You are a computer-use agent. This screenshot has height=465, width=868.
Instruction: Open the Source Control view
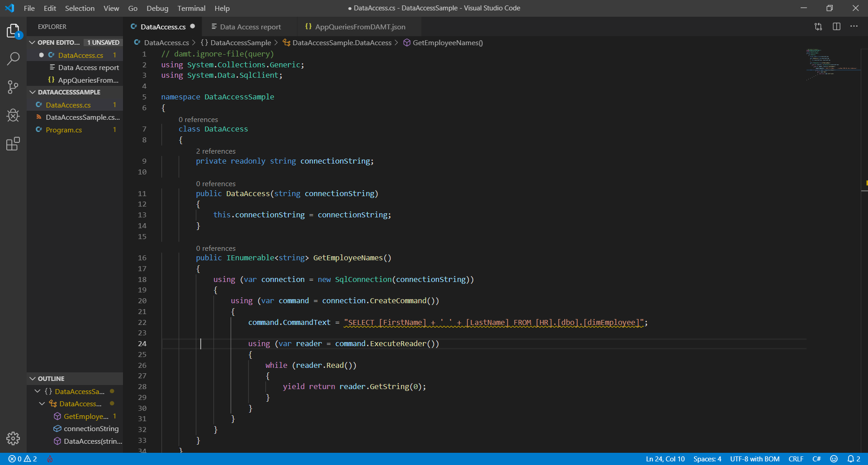[x=13, y=87]
